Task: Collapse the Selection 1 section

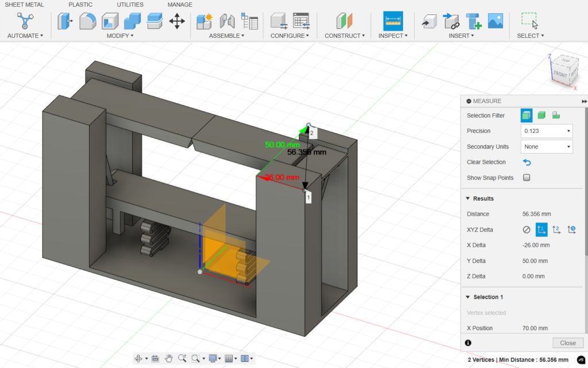Action: (x=467, y=297)
